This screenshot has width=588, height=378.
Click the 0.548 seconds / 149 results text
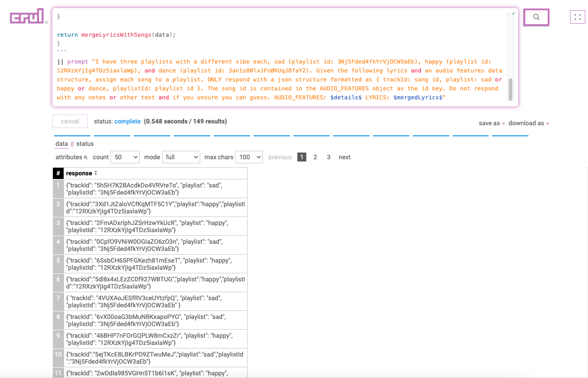click(185, 121)
